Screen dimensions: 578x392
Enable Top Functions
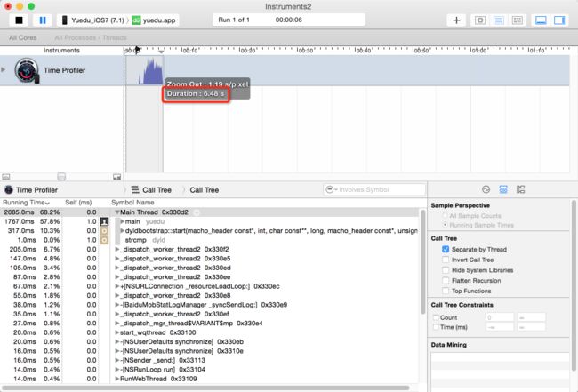pos(446,291)
